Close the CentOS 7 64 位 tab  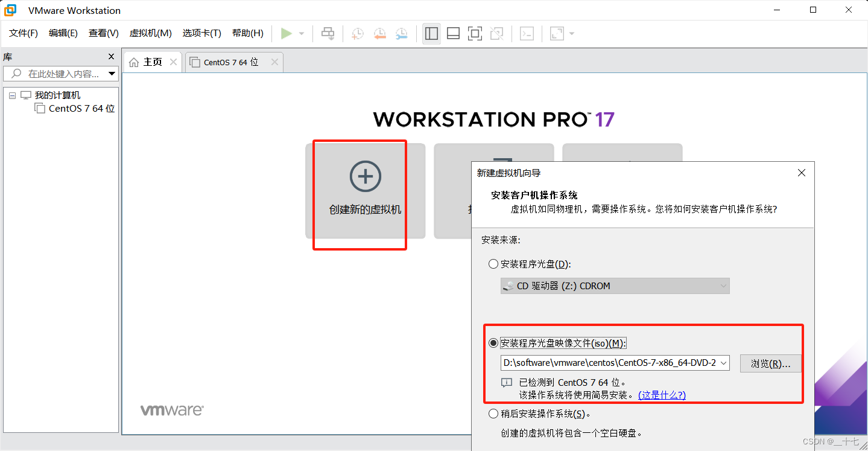pos(275,62)
